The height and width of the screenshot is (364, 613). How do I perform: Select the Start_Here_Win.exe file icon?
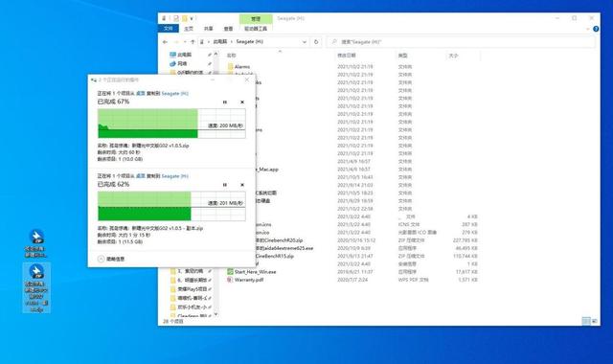tap(230, 272)
